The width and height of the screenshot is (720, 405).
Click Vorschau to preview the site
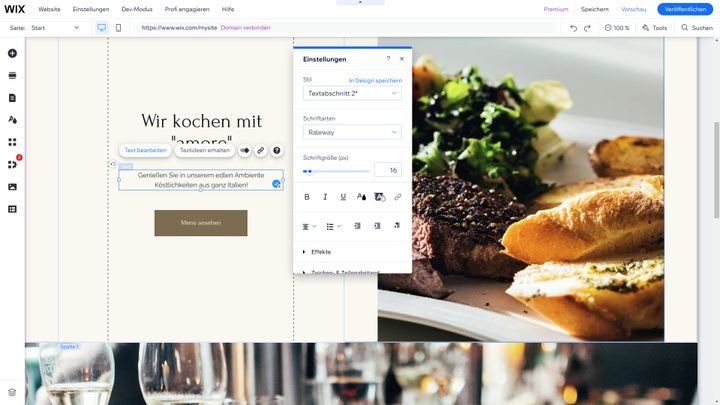(634, 9)
